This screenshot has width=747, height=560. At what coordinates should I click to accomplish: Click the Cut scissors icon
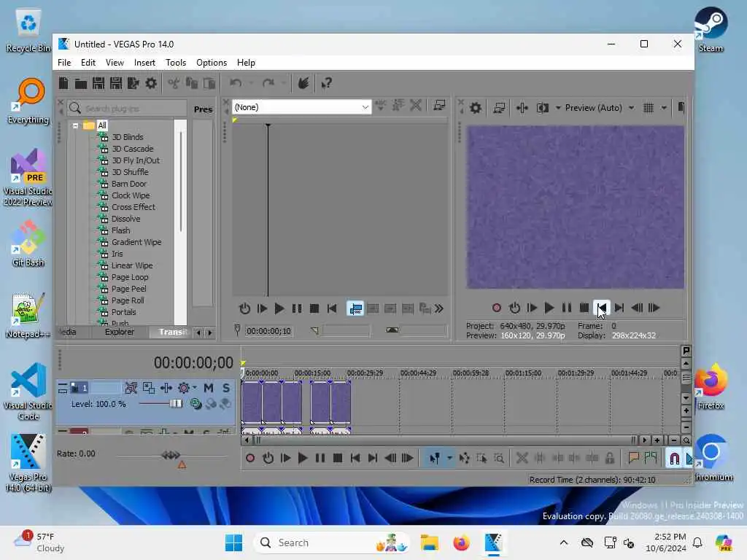pyautogui.click(x=174, y=83)
